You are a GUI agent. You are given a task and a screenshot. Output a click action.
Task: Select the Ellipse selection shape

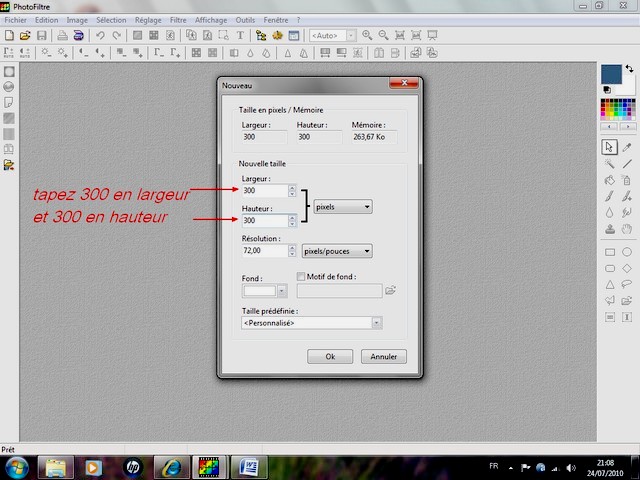click(x=627, y=252)
